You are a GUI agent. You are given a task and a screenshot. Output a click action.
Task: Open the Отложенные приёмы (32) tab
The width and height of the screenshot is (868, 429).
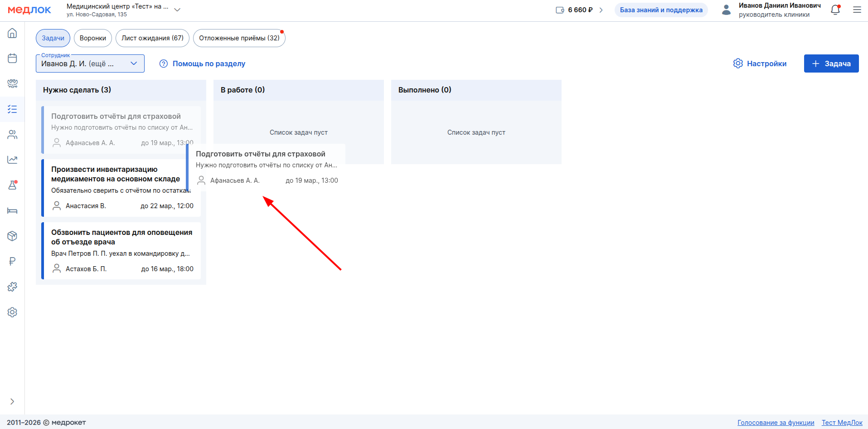pos(239,38)
